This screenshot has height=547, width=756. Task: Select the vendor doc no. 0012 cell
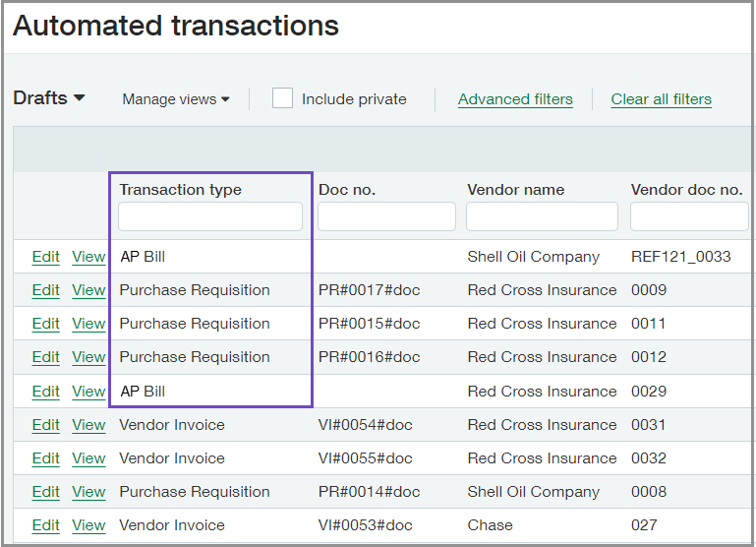pos(649,357)
